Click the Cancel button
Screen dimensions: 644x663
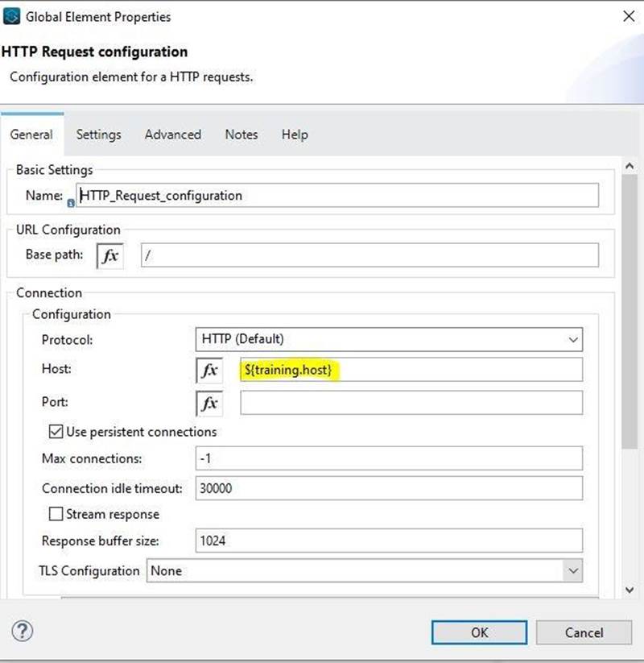click(x=584, y=632)
